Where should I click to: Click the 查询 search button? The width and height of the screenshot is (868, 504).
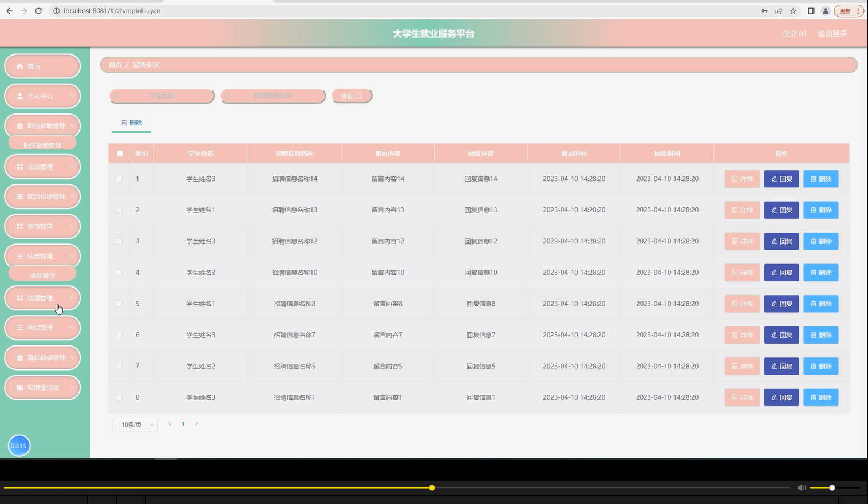pyautogui.click(x=352, y=96)
